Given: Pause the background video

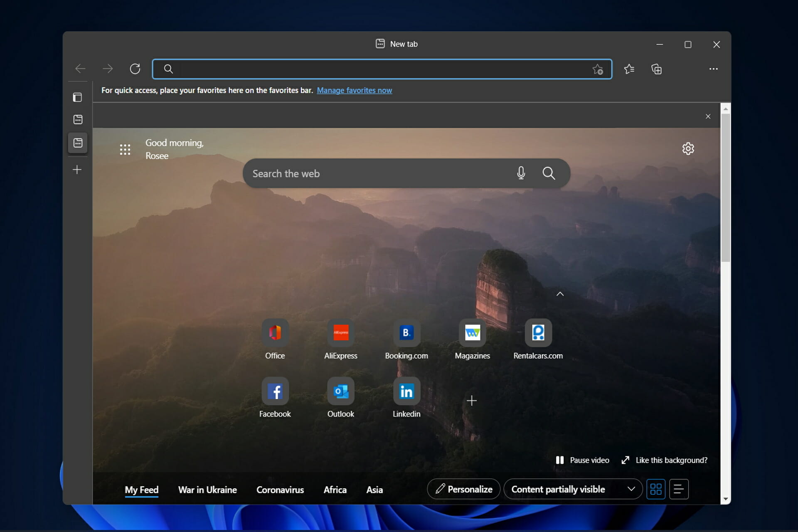Looking at the screenshot, I should [583, 460].
